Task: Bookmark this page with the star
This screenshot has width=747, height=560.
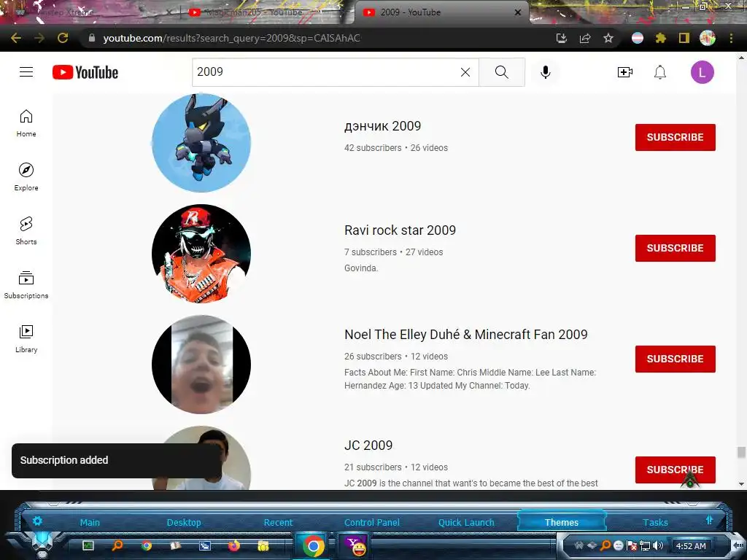Action: 608,38
